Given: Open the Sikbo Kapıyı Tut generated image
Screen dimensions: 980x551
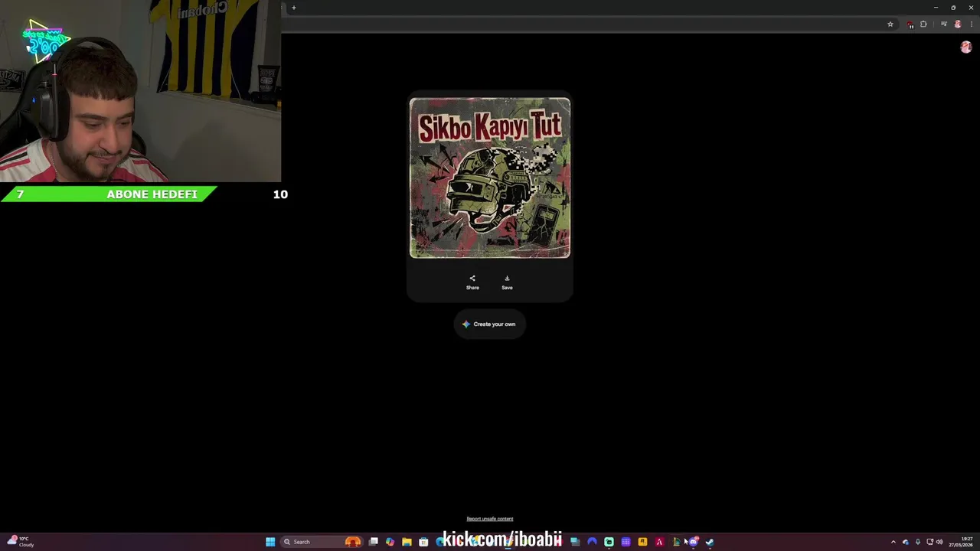Looking at the screenshot, I should coord(490,178).
